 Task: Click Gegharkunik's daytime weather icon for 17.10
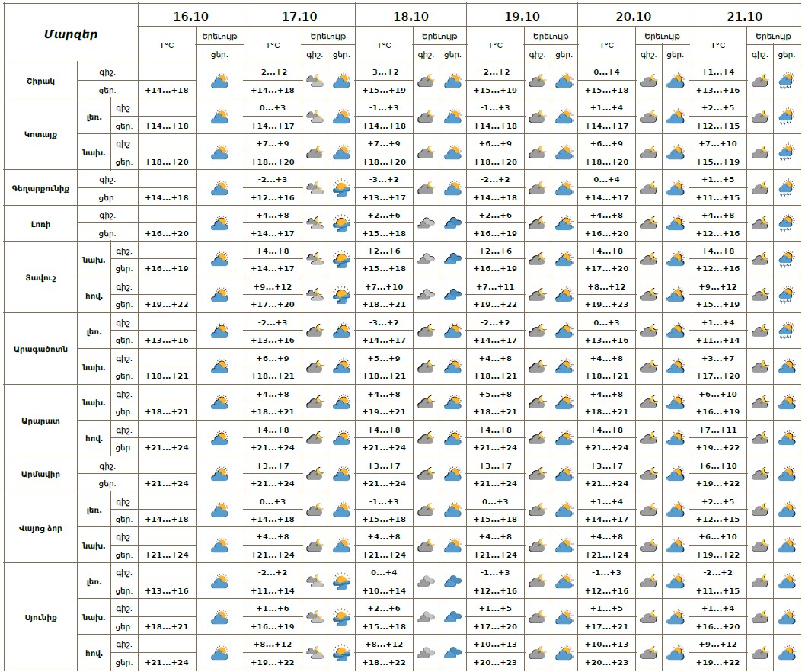coord(342,188)
